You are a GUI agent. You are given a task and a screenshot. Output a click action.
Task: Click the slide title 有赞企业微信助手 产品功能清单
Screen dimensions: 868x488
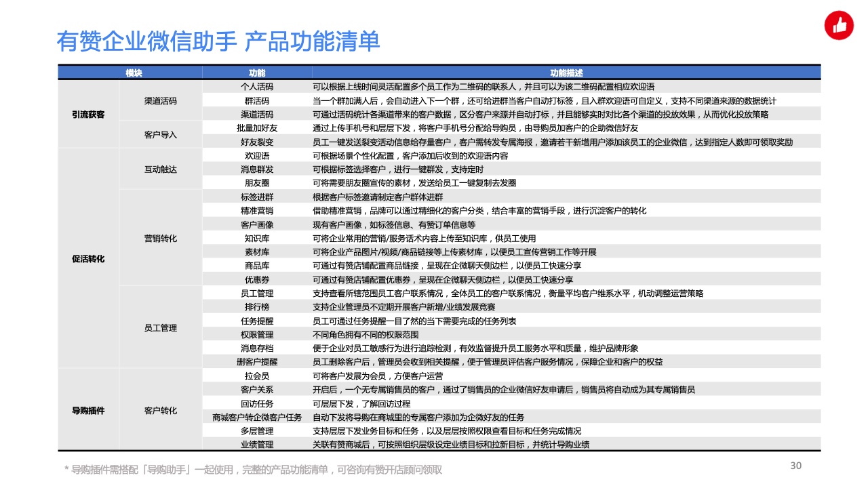tap(218, 41)
